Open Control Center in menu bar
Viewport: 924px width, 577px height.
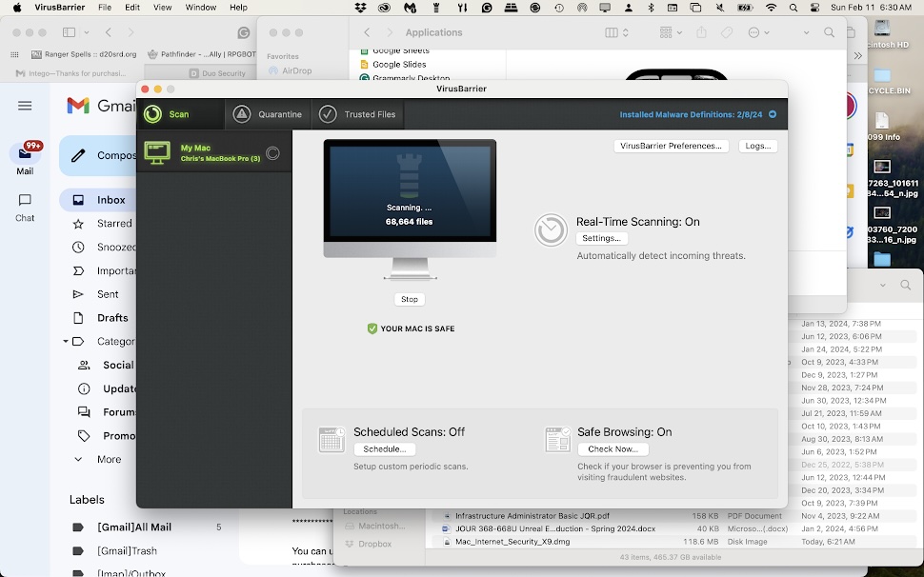point(815,7)
